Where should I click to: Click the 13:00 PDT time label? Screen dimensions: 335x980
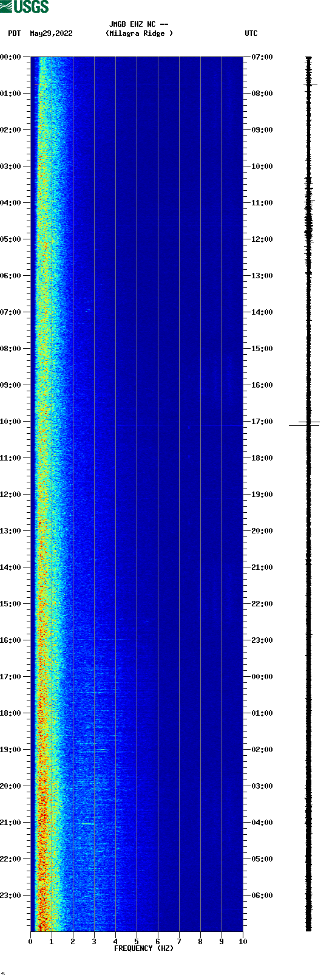pos(11,531)
